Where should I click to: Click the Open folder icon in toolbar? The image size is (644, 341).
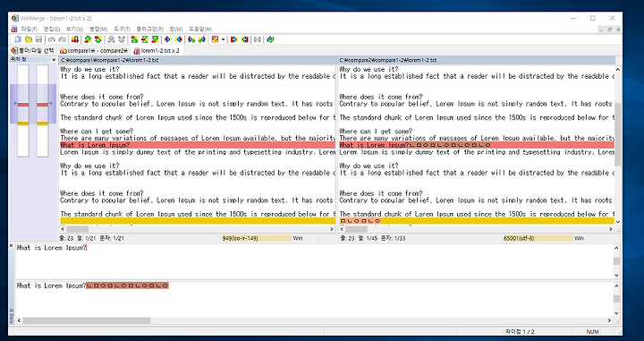point(29,39)
